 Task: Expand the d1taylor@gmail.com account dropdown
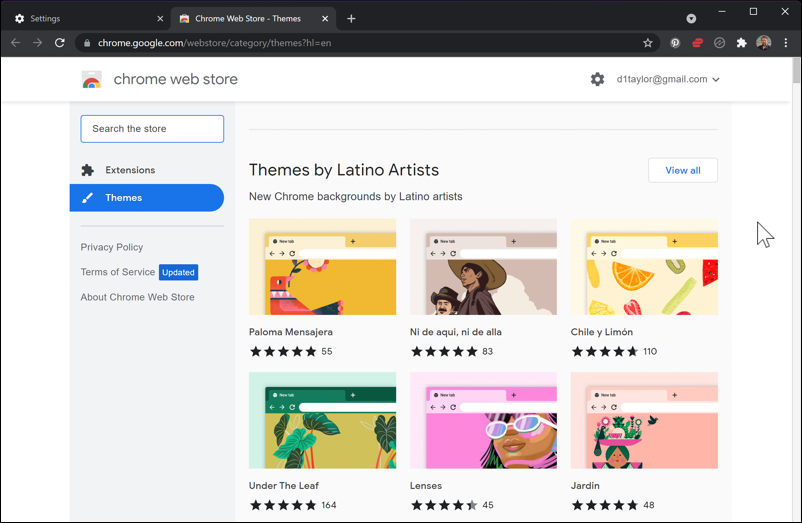click(668, 79)
